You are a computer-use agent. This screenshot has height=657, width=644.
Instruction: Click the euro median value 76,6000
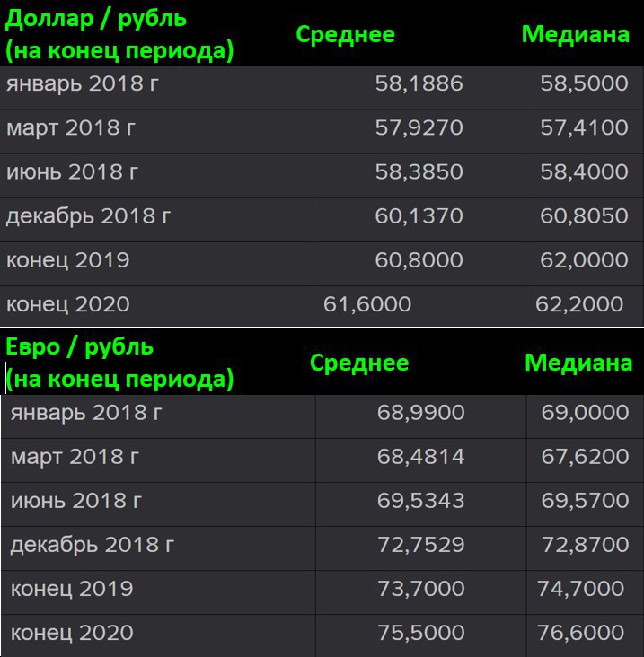[580, 633]
